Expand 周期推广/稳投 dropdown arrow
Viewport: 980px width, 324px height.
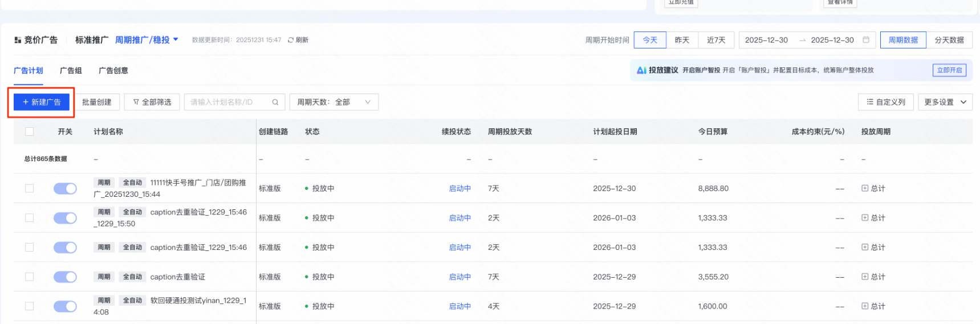point(176,39)
